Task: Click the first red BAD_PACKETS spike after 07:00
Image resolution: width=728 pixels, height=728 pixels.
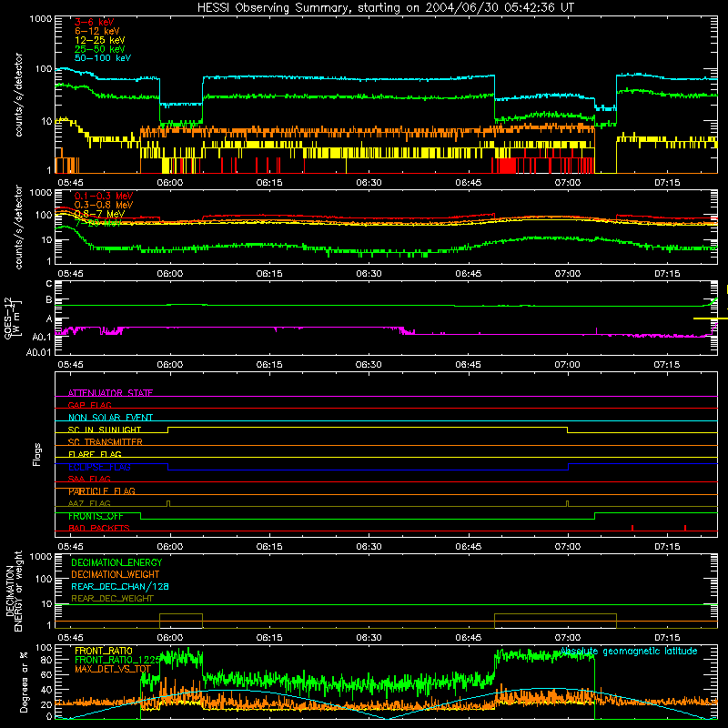Action: click(x=632, y=528)
